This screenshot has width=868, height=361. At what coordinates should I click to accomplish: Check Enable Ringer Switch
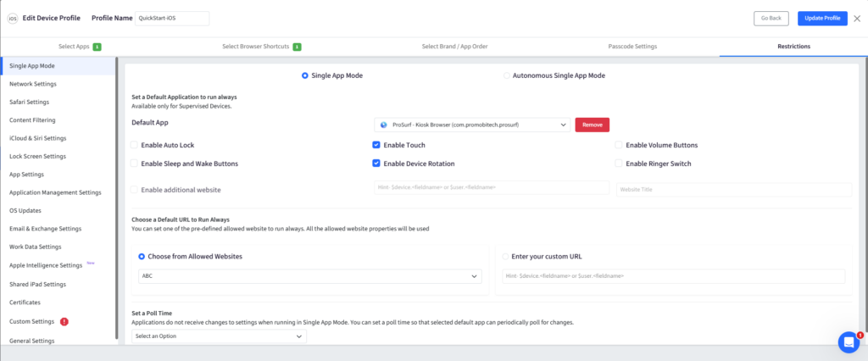(x=619, y=164)
